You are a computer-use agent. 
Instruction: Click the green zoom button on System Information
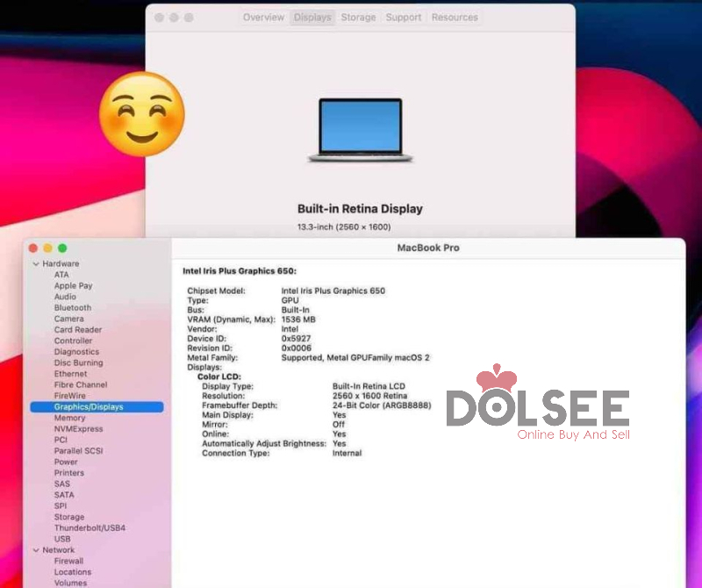[x=62, y=248]
